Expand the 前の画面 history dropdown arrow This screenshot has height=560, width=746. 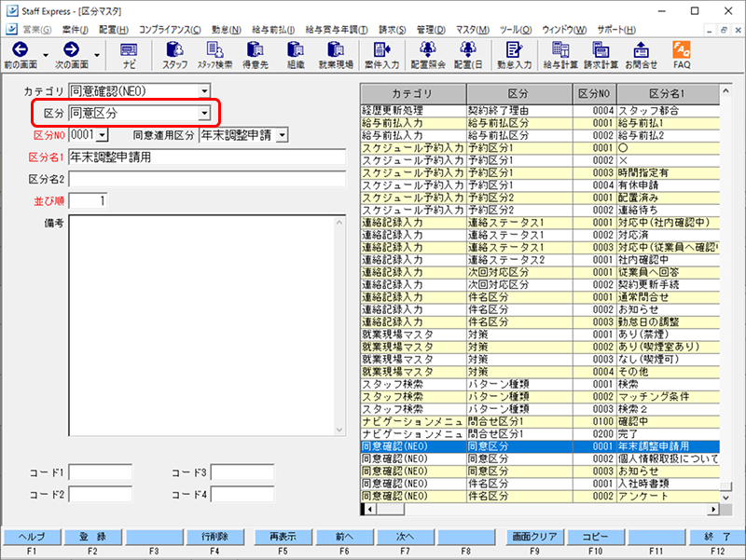click(46, 55)
